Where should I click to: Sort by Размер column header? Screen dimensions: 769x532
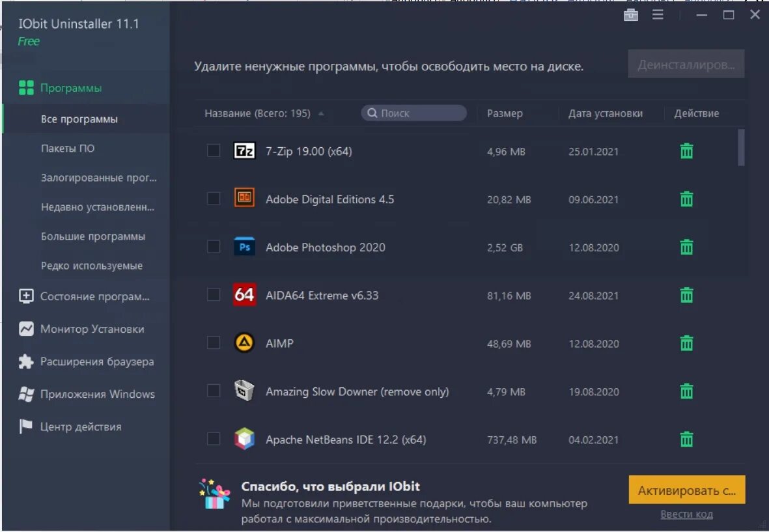(505, 113)
